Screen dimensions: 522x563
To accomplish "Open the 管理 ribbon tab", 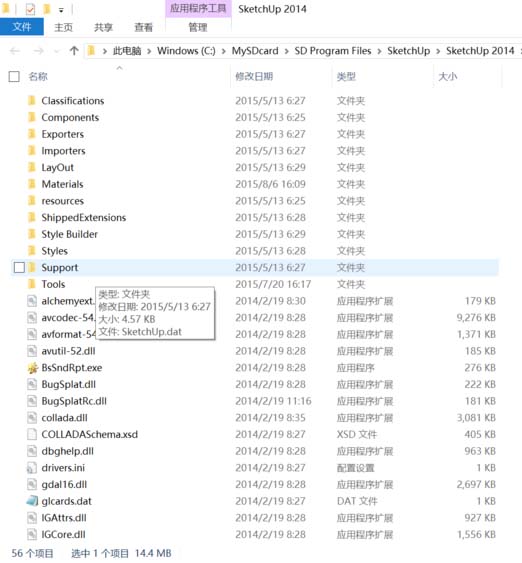I will (x=198, y=27).
